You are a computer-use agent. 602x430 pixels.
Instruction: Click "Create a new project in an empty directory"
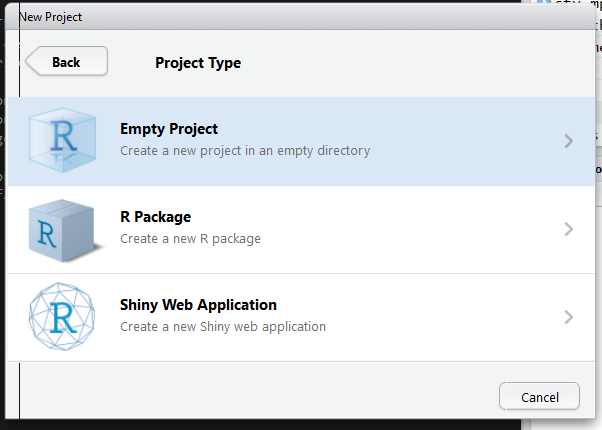point(245,151)
